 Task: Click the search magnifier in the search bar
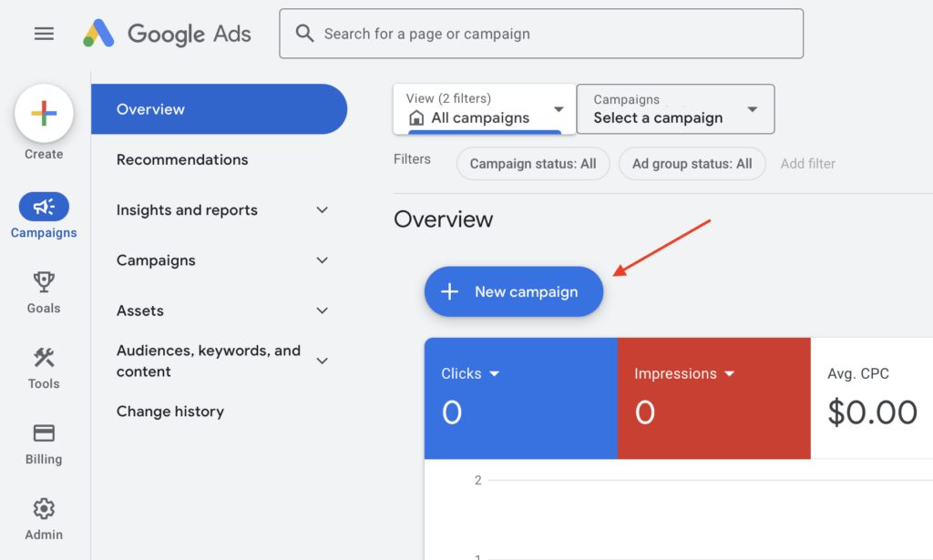[x=303, y=34]
